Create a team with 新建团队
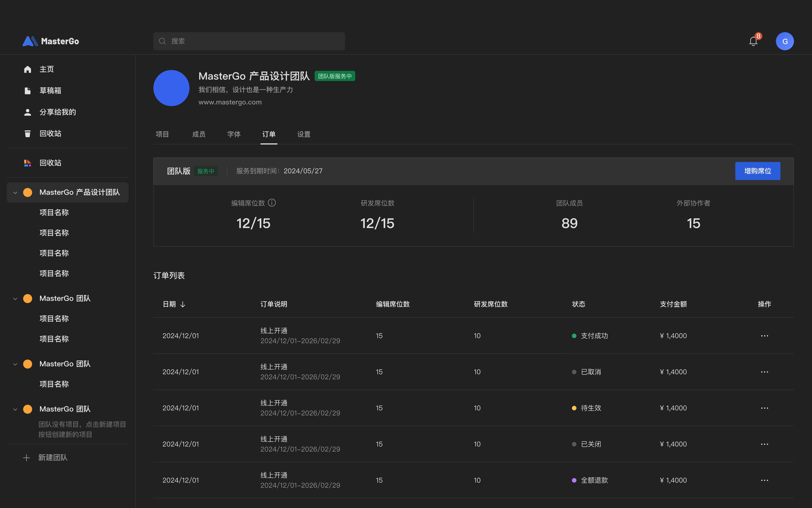This screenshot has height=508, width=812. [x=45, y=458]
